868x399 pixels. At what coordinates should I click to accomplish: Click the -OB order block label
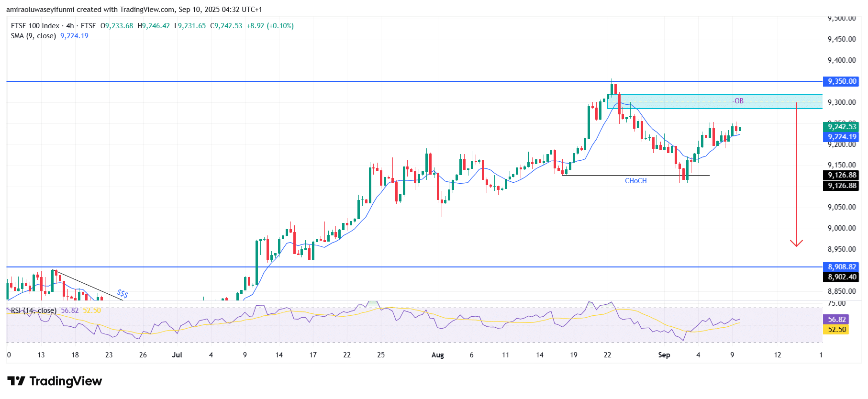coord(738,101)
